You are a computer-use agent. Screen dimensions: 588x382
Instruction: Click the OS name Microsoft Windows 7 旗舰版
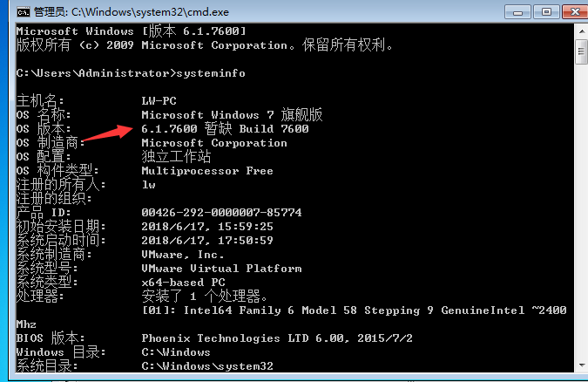(232, 114)
